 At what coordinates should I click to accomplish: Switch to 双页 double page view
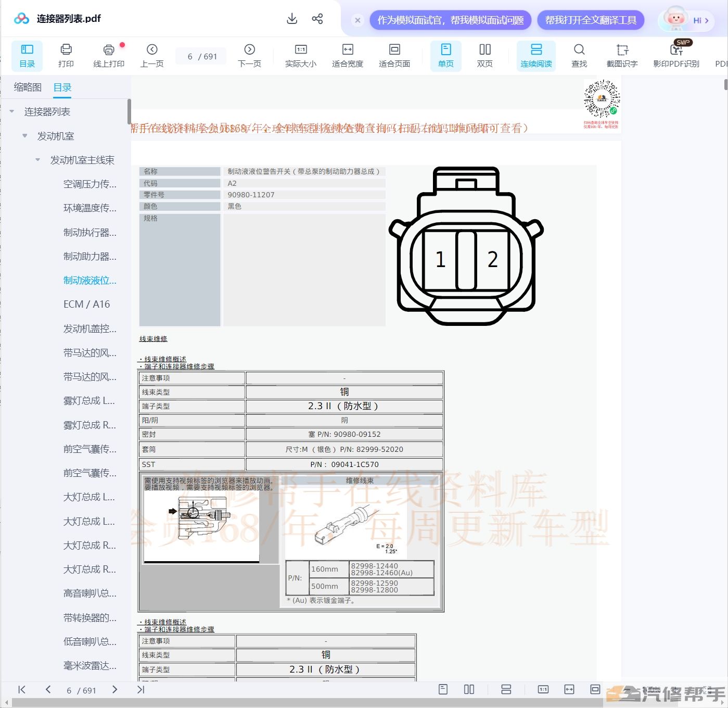tap(485, 56)
